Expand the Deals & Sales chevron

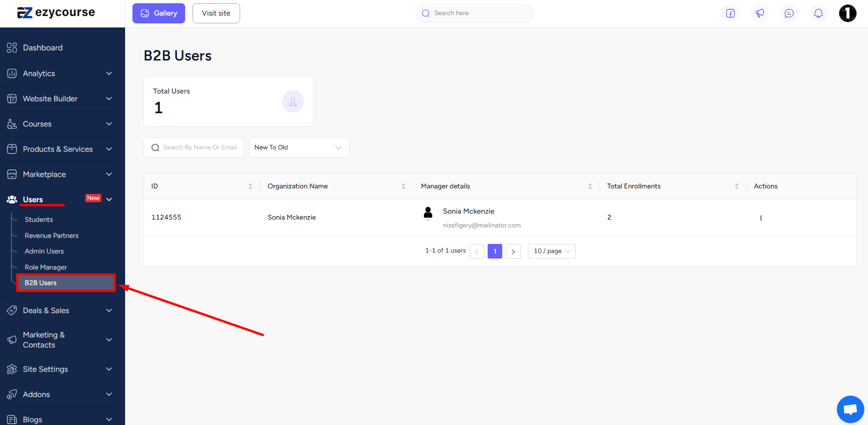109,310
